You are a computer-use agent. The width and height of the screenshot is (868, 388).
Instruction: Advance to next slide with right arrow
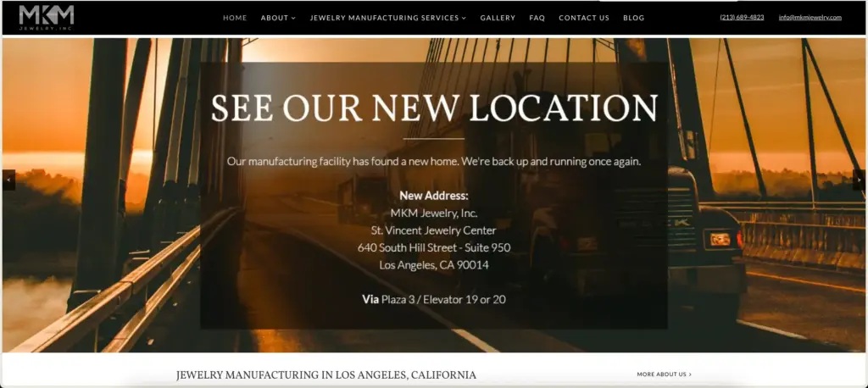point(859,180)
